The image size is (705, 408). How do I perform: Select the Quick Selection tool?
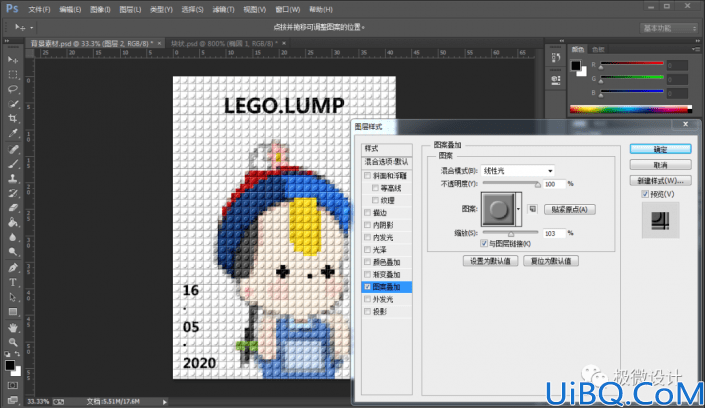(x=13, y=104)
